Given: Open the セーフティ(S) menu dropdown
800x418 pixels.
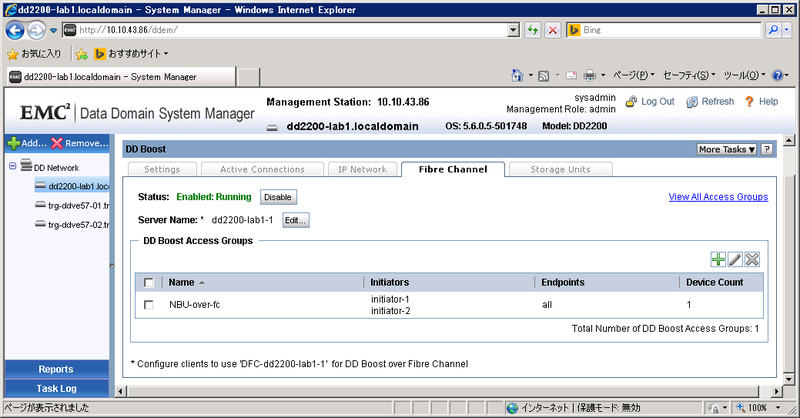Looking at the screenshot, I should (x=689, y=76).
